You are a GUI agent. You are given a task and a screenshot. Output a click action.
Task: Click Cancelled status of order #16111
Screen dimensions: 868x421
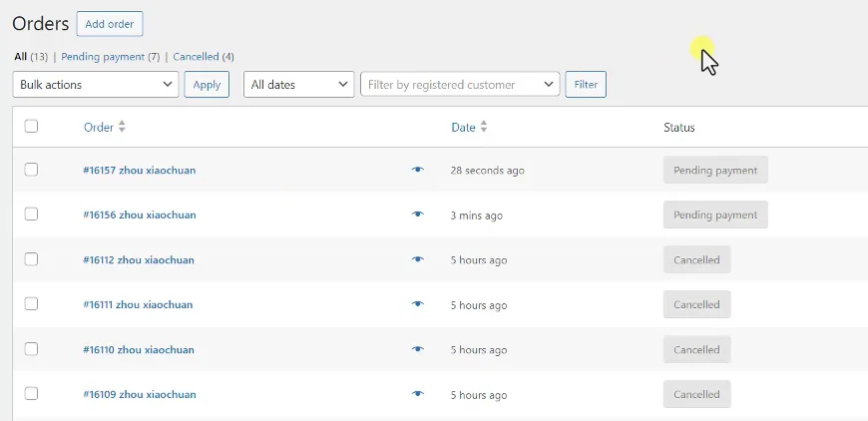click(697, 304)
